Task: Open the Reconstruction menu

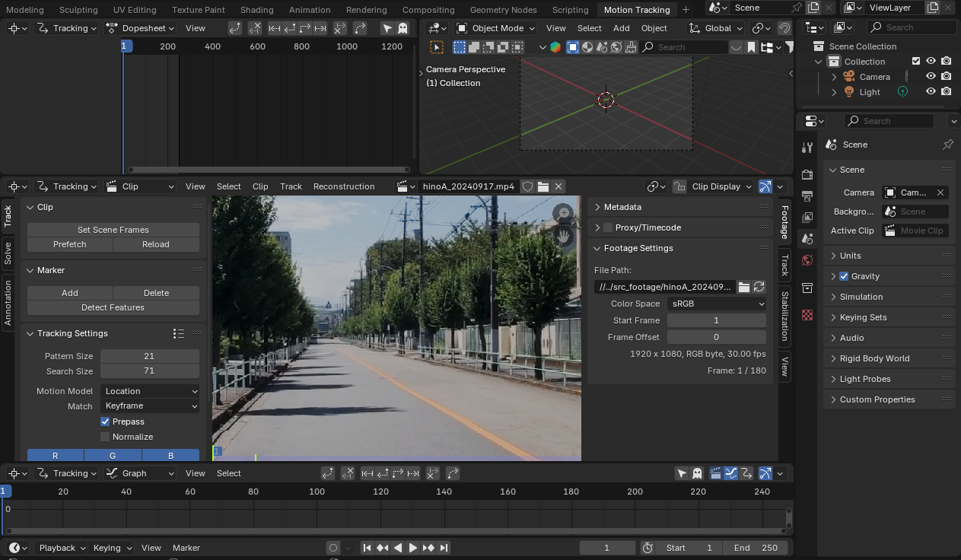Action: 344,186
